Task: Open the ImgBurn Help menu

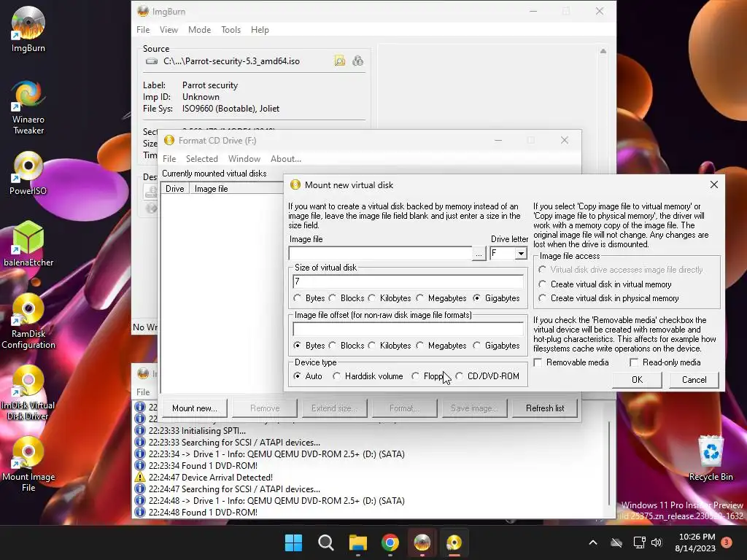Action: tap(260, 29)
